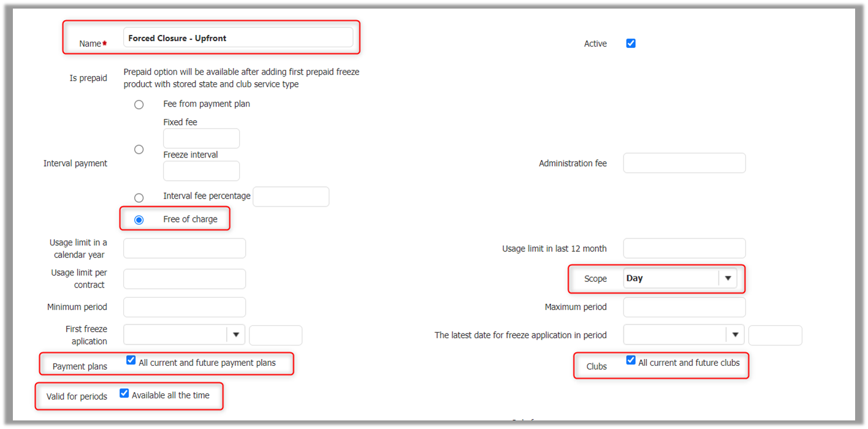Expand the First freeze application dropdown
This screenshot has width=868, height=429.
tap(236, 335)
